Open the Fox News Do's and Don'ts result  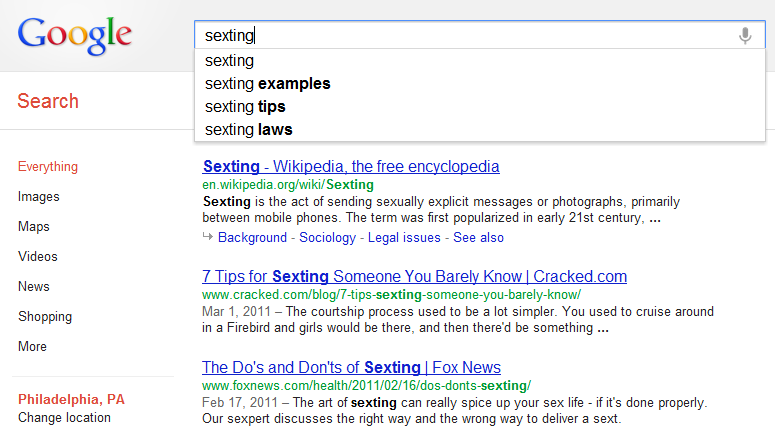pyautogui.click(x=351, y=368)
